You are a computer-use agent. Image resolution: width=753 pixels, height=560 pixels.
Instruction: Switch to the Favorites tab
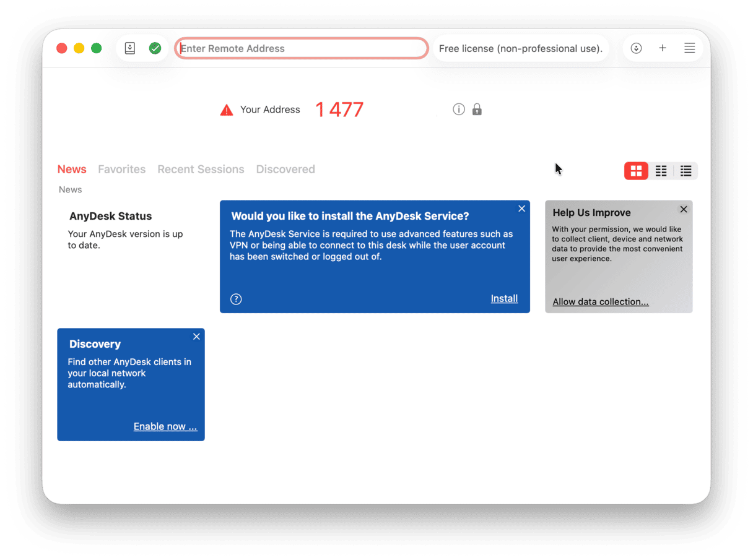(122, 170)
